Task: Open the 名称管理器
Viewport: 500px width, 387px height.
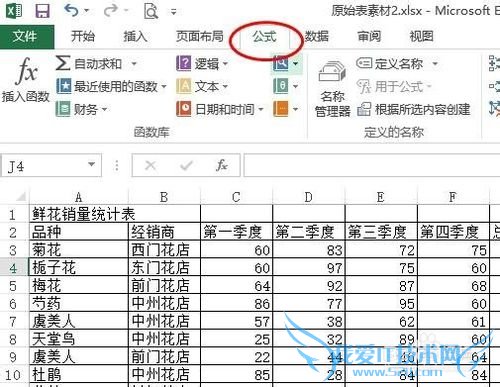Action: [x=332, y=89]
